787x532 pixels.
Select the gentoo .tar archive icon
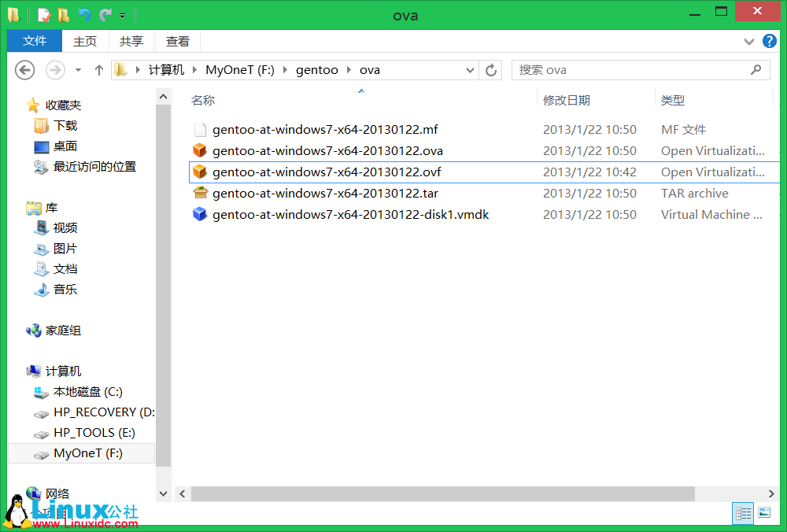[x=200, y=193]
